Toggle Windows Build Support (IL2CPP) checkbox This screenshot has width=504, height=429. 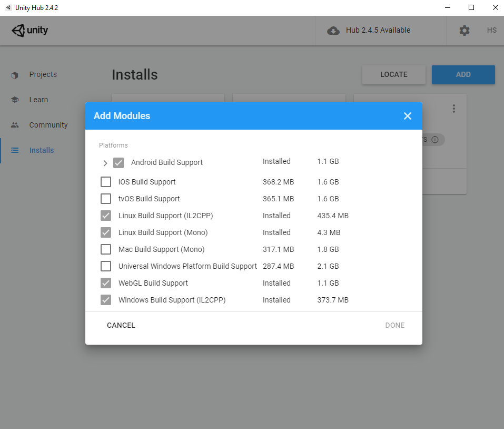pos(106,300)
